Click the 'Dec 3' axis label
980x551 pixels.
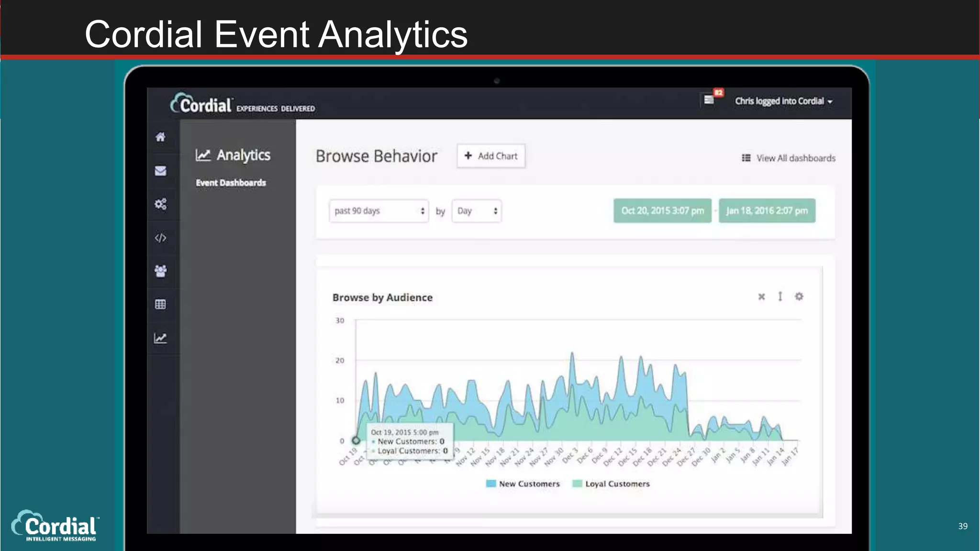(570, 455)
